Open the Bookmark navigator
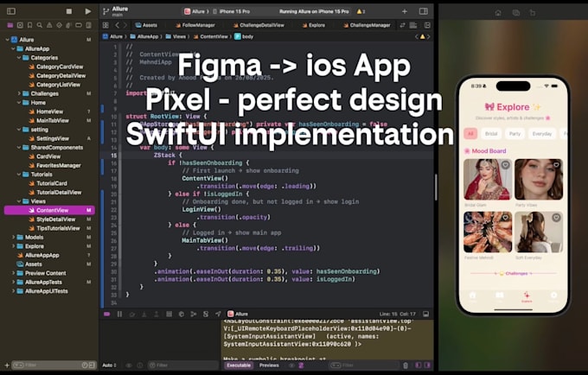This screenshot has height=375, width=588. (29, 25)
